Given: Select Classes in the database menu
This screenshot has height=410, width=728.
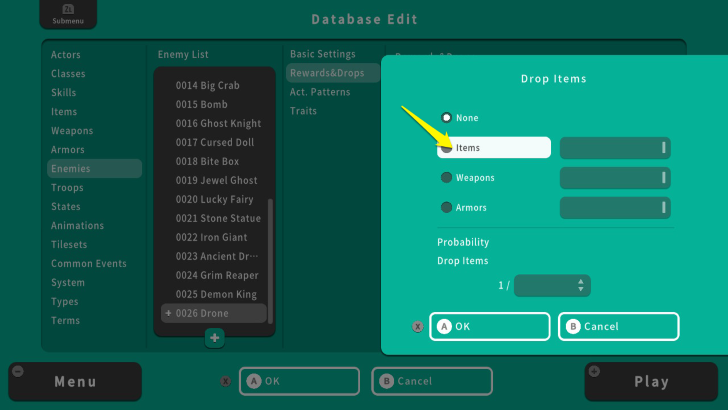Looking at the screenshot, I should (x=68, y=74).
